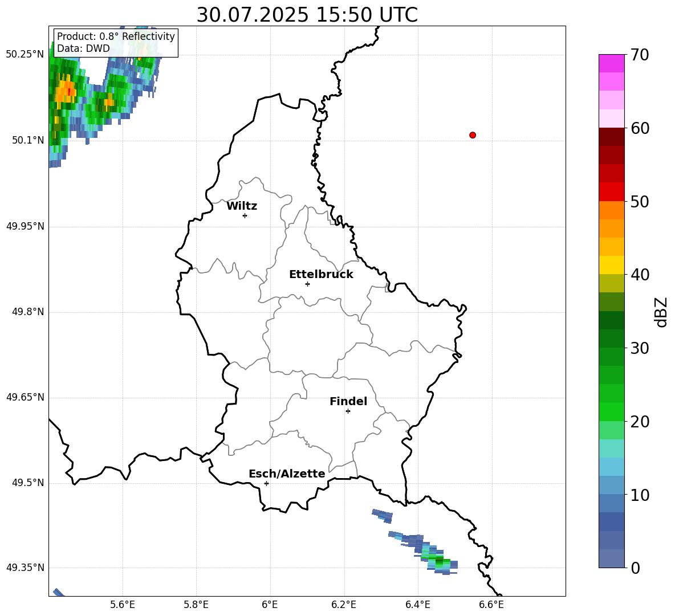Click the Findel label
This screenshot has width=675, height=616.
pyautogui.click(x=348, y=401)
